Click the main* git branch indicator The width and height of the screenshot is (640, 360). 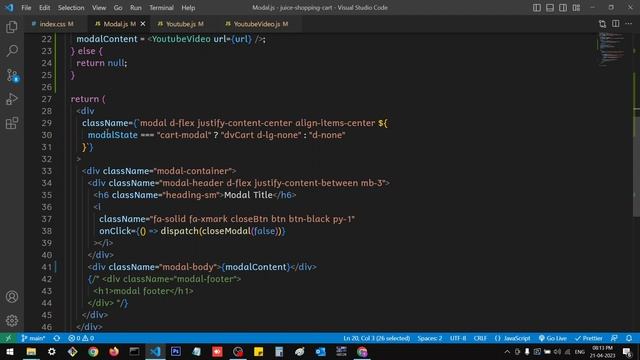tap(33, 338)
